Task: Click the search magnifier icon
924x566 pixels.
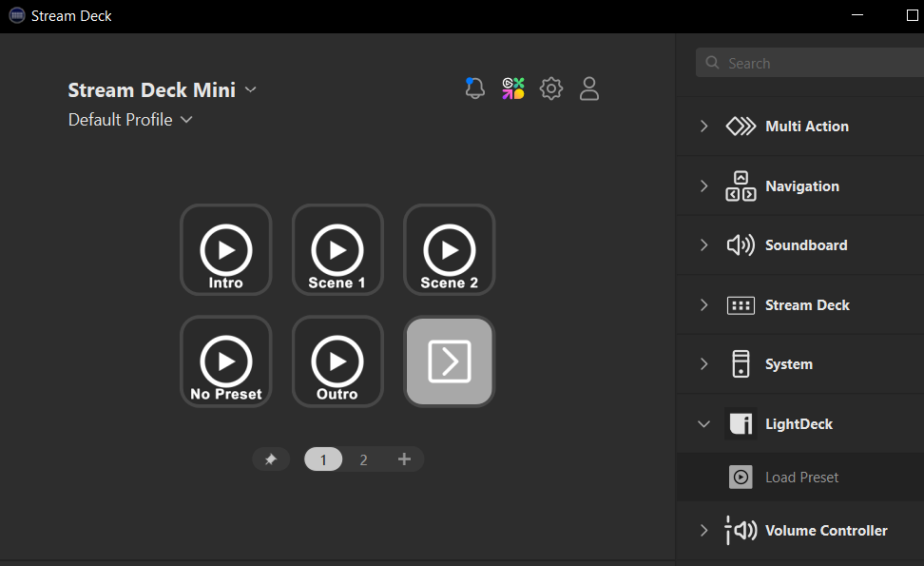Action: click(x=712, y=63)
